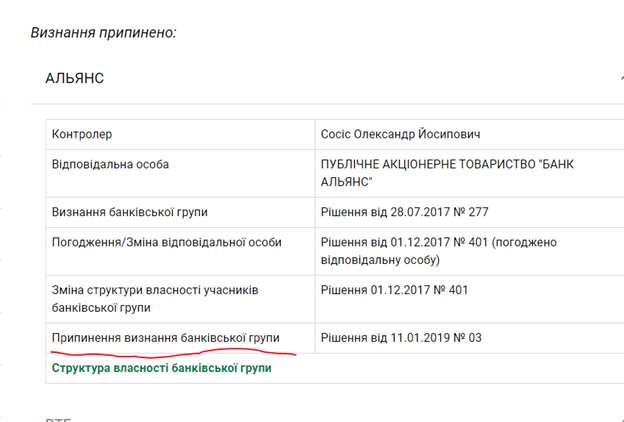Screen dimensions: 624x422
Task: Click underlined Припинення визнання банківської групи
Action: coord(165,338)
